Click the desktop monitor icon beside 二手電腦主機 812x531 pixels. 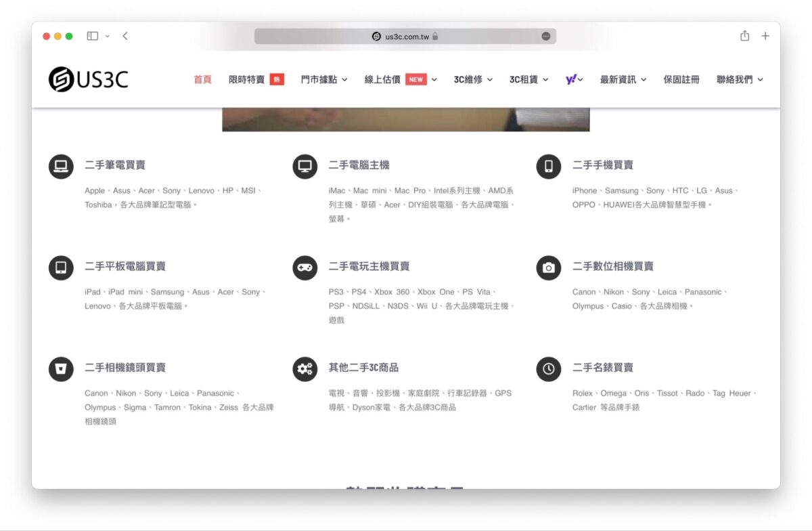304,166
